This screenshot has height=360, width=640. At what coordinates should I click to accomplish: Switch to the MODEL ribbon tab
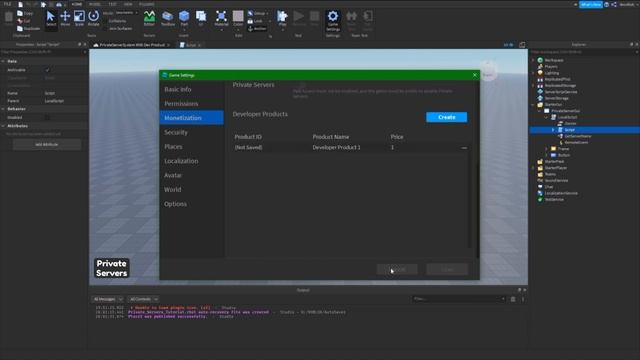tap(95, 4)
